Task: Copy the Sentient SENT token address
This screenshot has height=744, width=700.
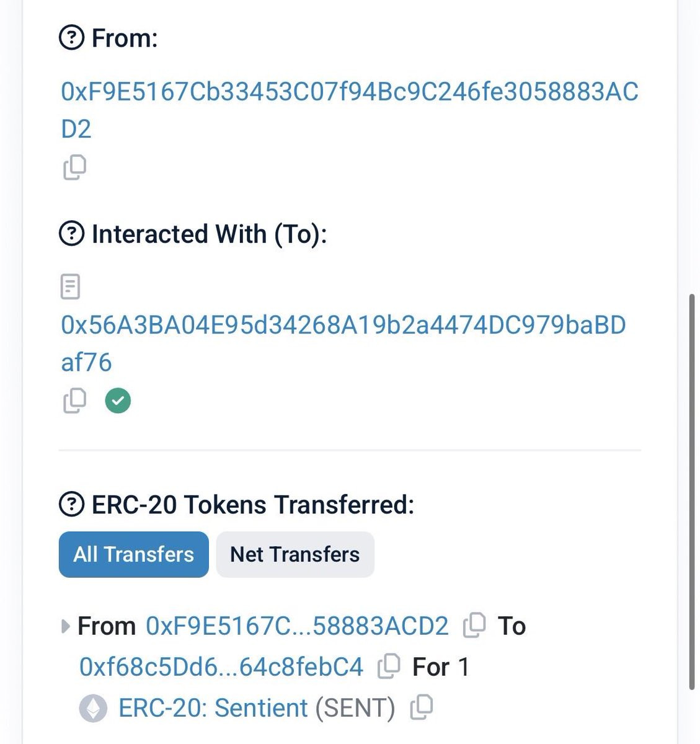Action: point(421,707)
